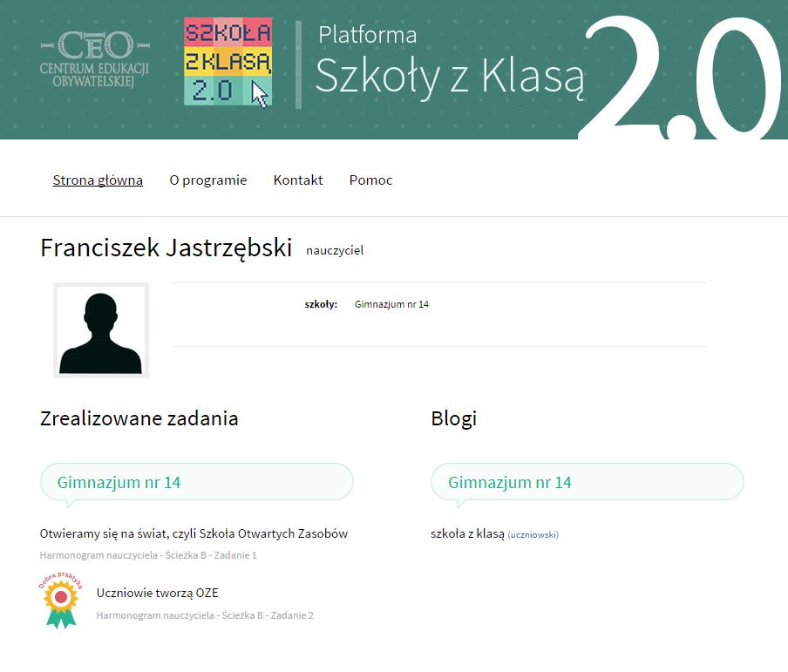This screenshot has height=672, width=788.
Task: Open the szkoła z klasą blog
Action: pos(467,533)
